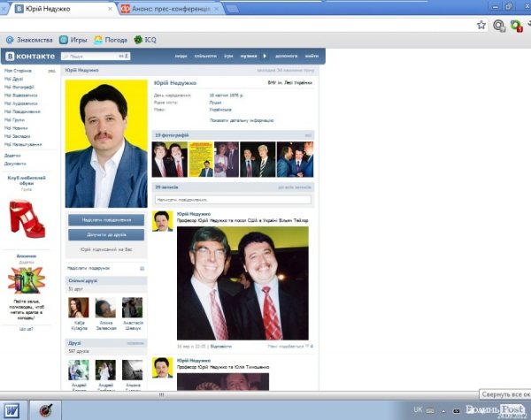Open the ICQ bookmark
531x420 pixels.
pos(150,40)
